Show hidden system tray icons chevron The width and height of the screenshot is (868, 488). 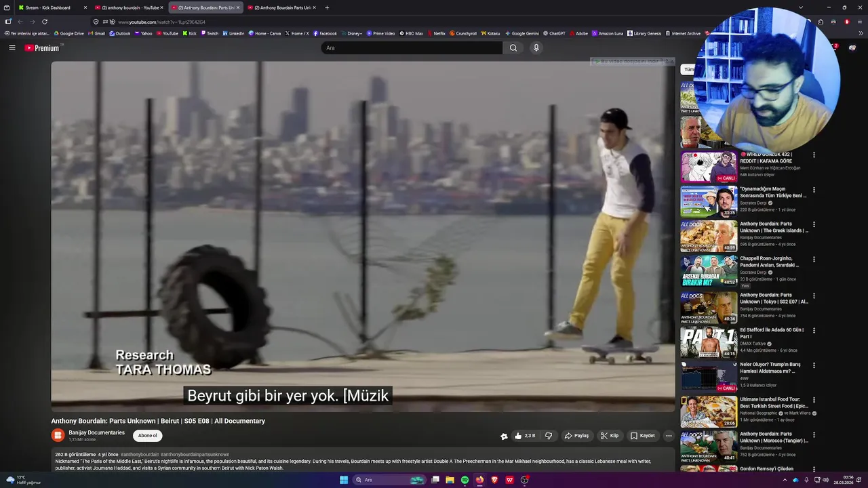click(785, 480)
